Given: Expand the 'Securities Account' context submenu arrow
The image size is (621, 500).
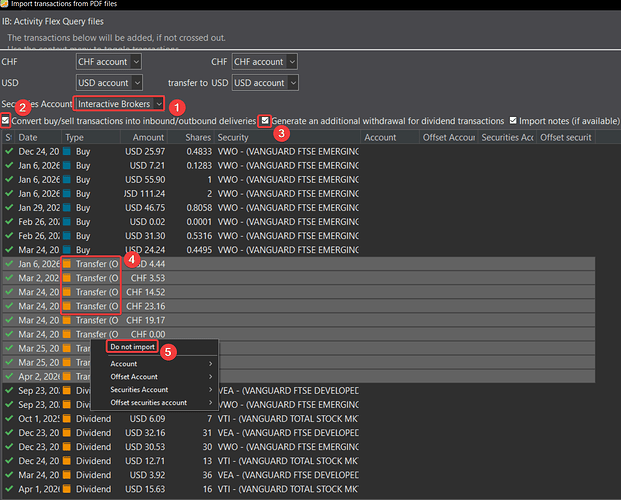Looking at the screenshot, I should [x=211, y=389].
